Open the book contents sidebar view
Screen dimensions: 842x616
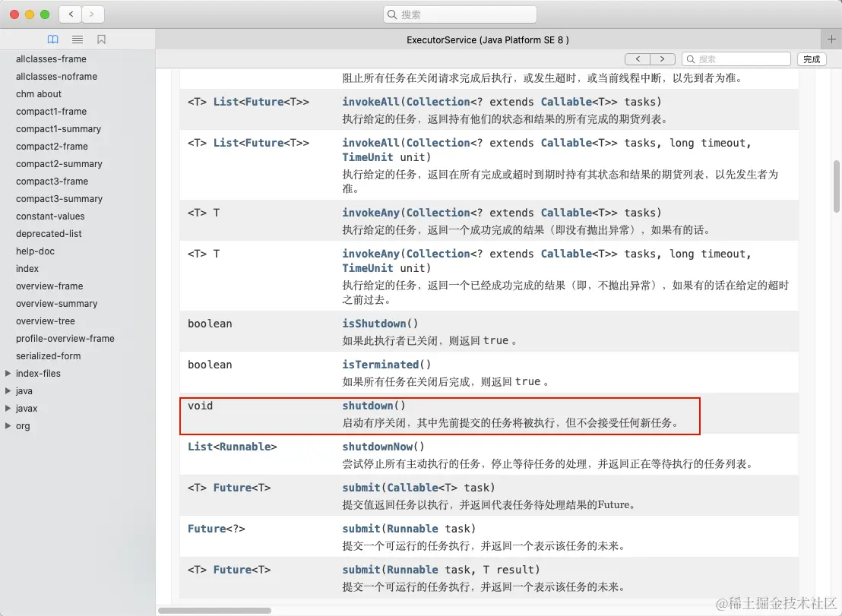coord(52,39)
